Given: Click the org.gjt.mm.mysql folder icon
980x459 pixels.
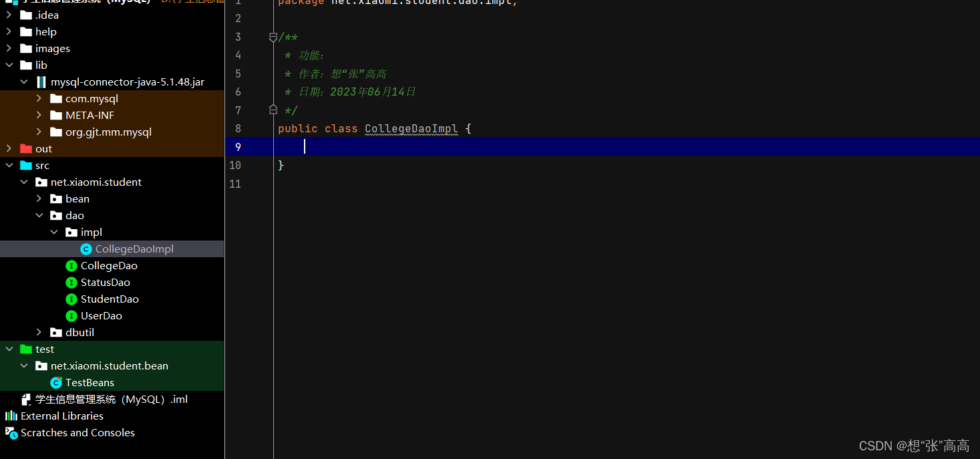Looking at the screenshot, I should click(56, 132).
